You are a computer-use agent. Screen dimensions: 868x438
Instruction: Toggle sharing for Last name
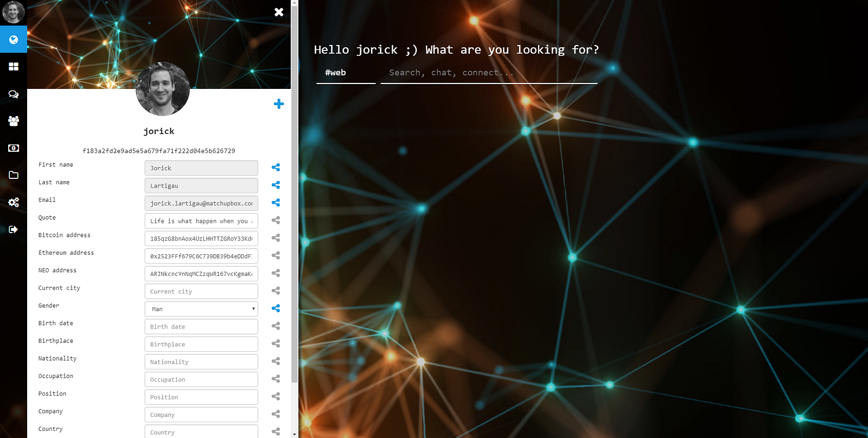(276, 185)
